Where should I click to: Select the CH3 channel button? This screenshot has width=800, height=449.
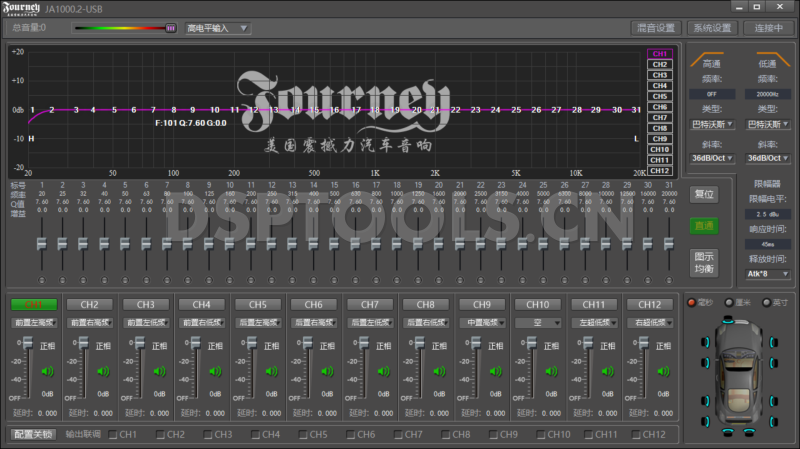click(145, 305)
